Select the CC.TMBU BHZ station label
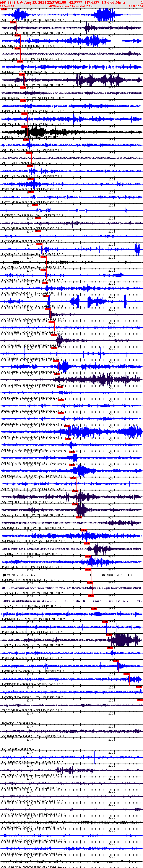 point(33,737)
